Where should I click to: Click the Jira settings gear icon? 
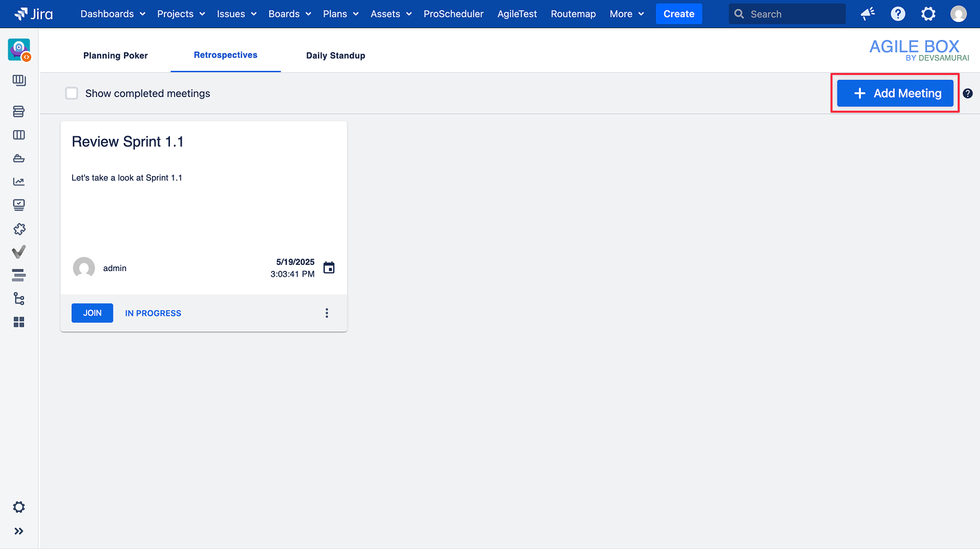(x=928, y=14)
